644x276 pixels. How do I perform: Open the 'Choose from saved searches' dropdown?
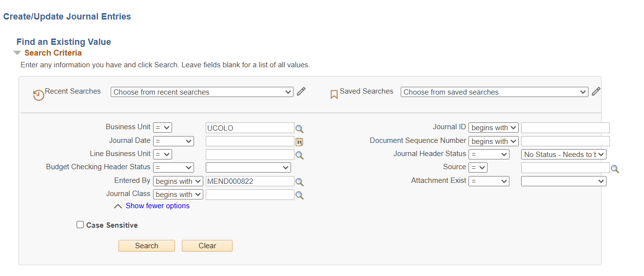click(x=494, y=92)
